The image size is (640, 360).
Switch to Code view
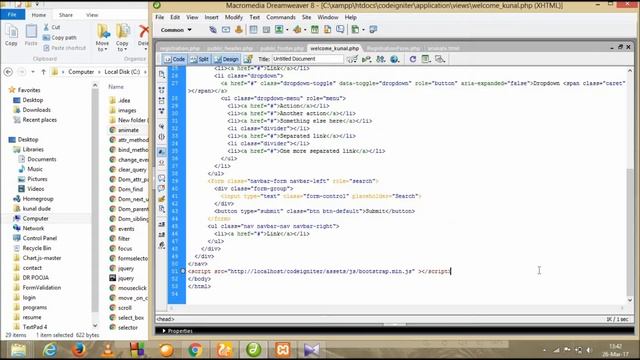tap(174, 59)
